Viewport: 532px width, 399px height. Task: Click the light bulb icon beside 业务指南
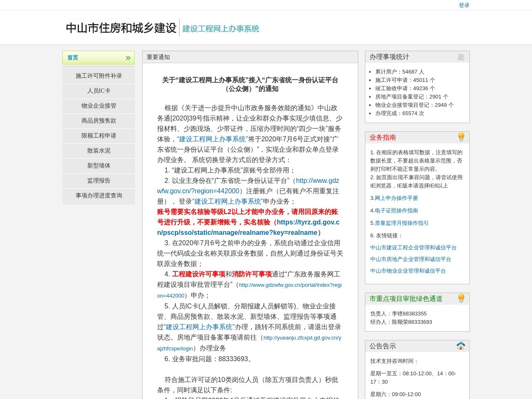point(461,136)
